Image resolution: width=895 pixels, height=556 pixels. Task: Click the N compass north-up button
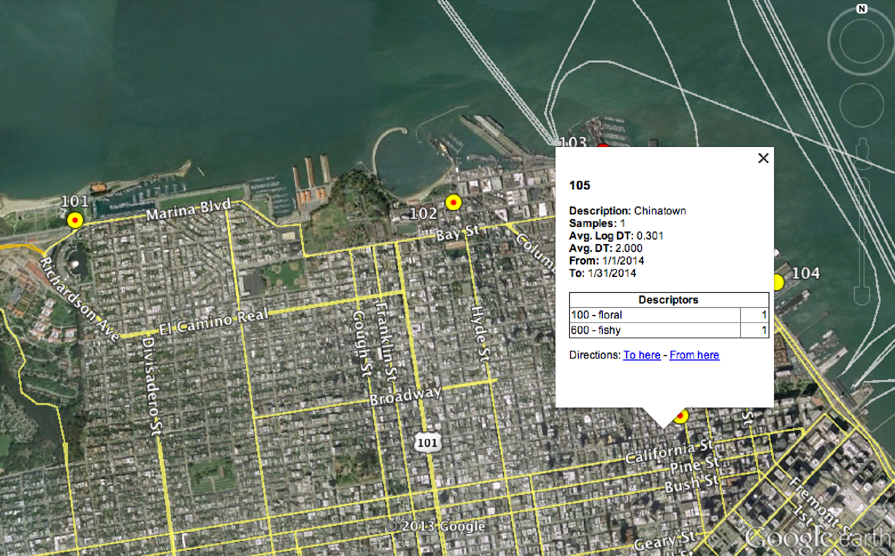pyautogui.click(x=861, y=9)
